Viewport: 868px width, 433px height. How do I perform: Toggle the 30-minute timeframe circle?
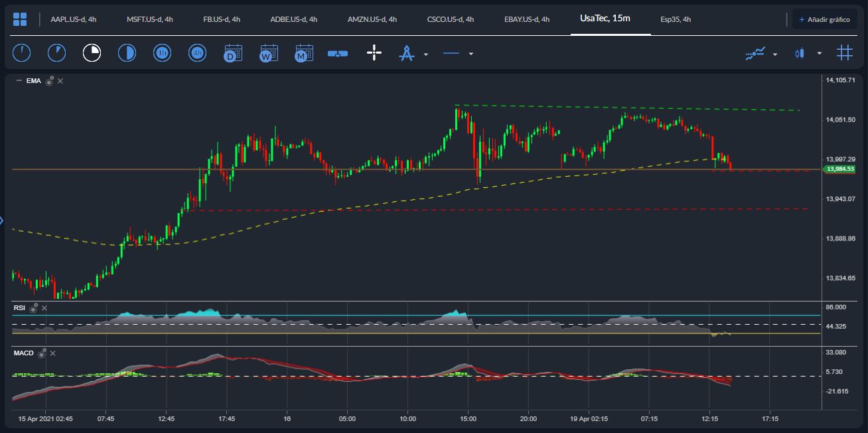tap(127, 52)
